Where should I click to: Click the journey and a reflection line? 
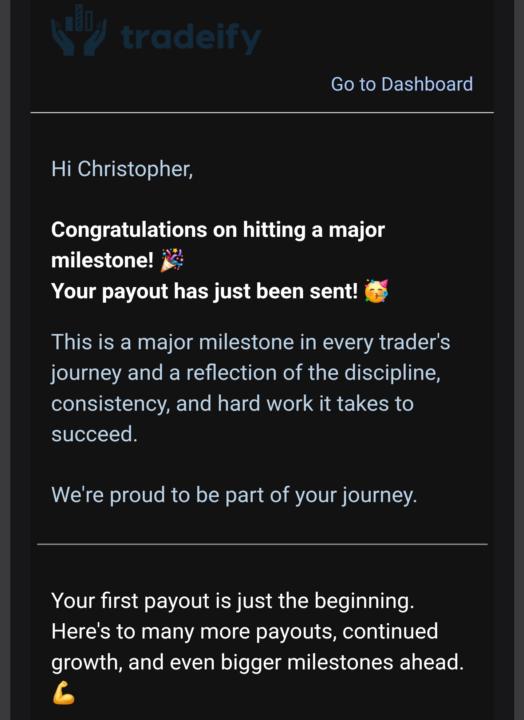246,373
